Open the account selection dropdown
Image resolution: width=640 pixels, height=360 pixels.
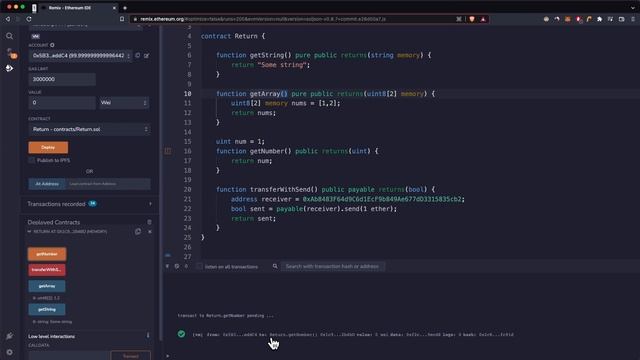pos(81,56)
